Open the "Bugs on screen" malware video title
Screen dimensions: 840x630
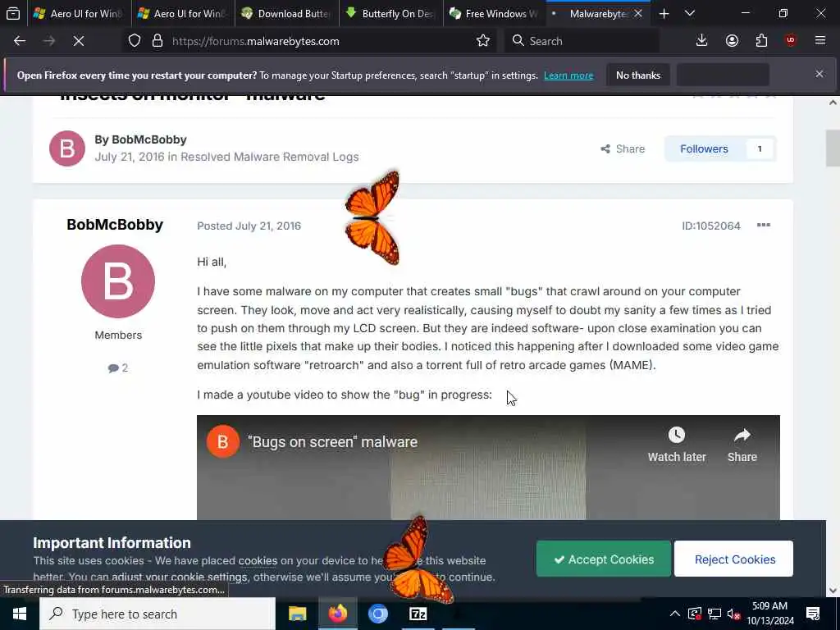[332, 442]
